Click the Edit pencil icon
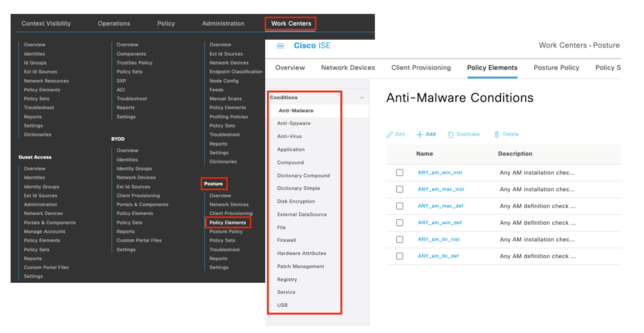 tap(390, 134)
